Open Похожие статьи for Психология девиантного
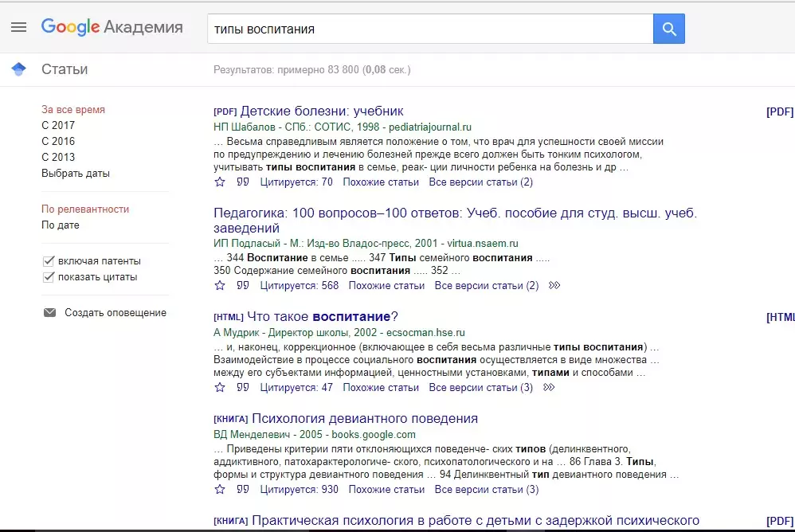Image resolution: width=795 pixels, height=532 pixels. 386,490
